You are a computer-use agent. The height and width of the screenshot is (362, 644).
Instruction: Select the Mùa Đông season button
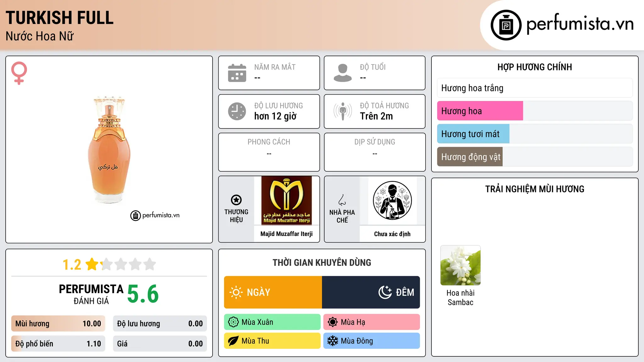tap(372, 341)
